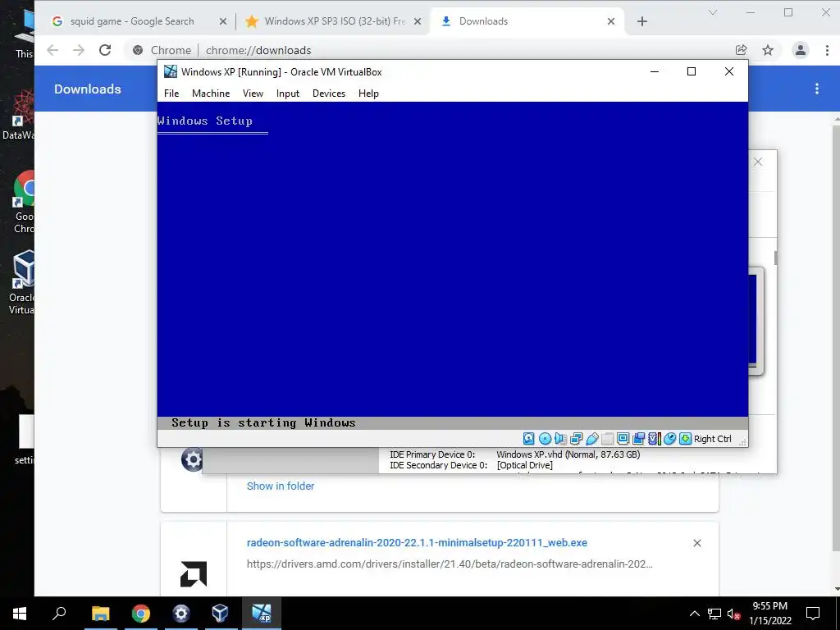Open Chrome's three-dot main menu

[x=827, y=50]
